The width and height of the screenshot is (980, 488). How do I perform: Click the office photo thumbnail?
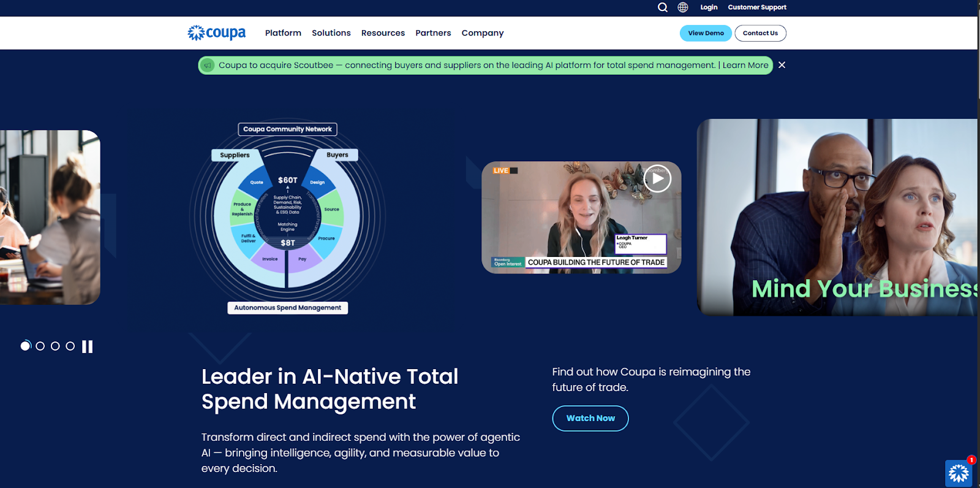50,217
